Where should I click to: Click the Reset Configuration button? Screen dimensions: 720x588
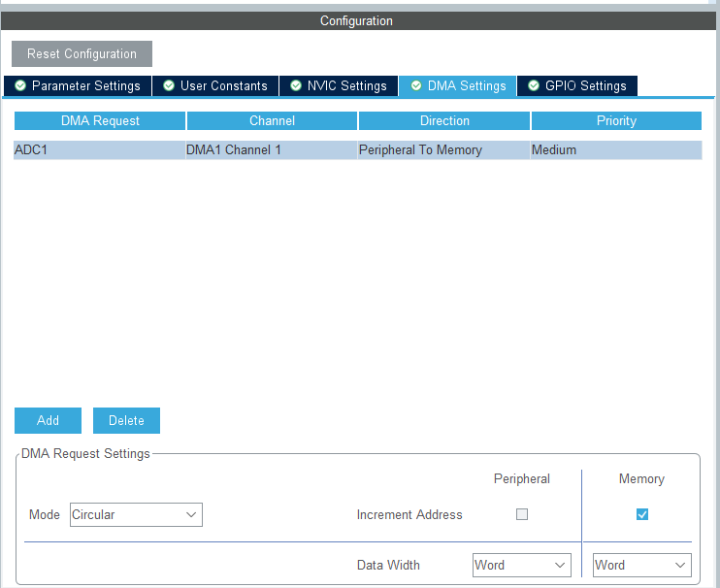coord(82,53)
